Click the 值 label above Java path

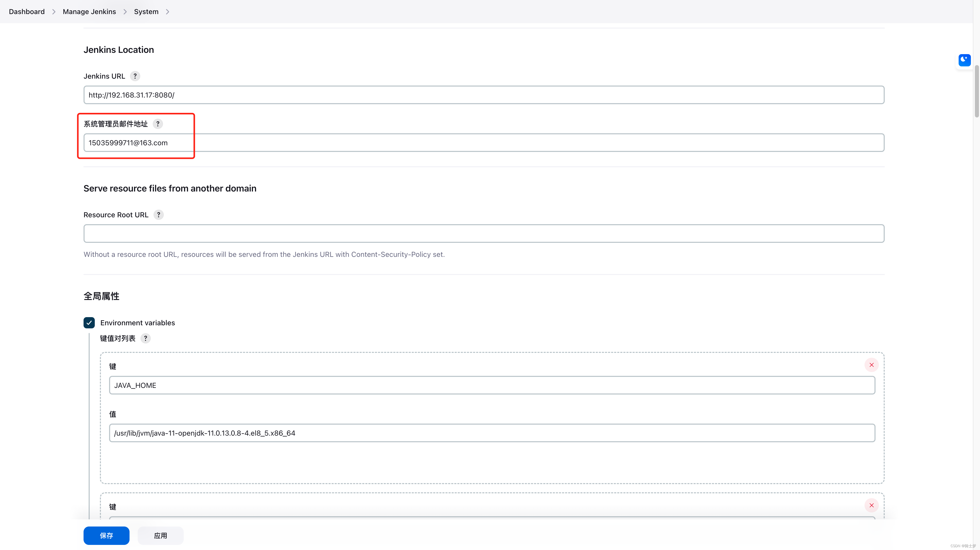(113, 414)
